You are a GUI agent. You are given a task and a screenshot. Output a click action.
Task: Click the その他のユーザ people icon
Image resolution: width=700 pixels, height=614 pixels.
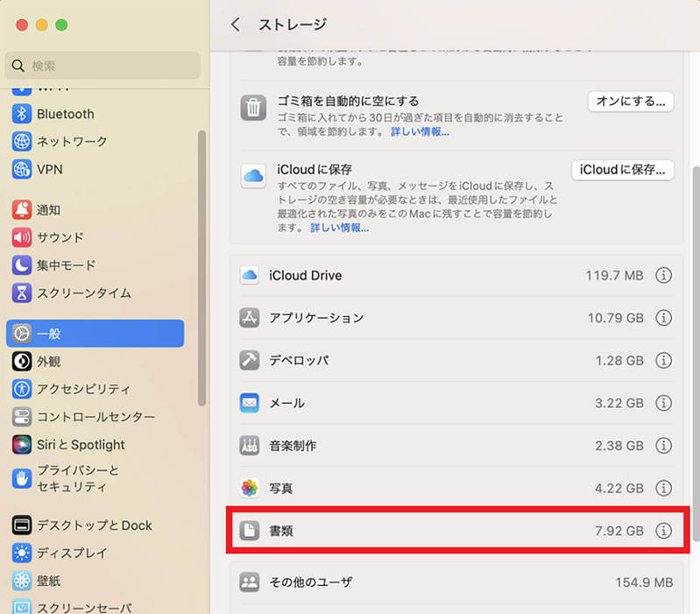pyautogui.click(x=249, y=582)
